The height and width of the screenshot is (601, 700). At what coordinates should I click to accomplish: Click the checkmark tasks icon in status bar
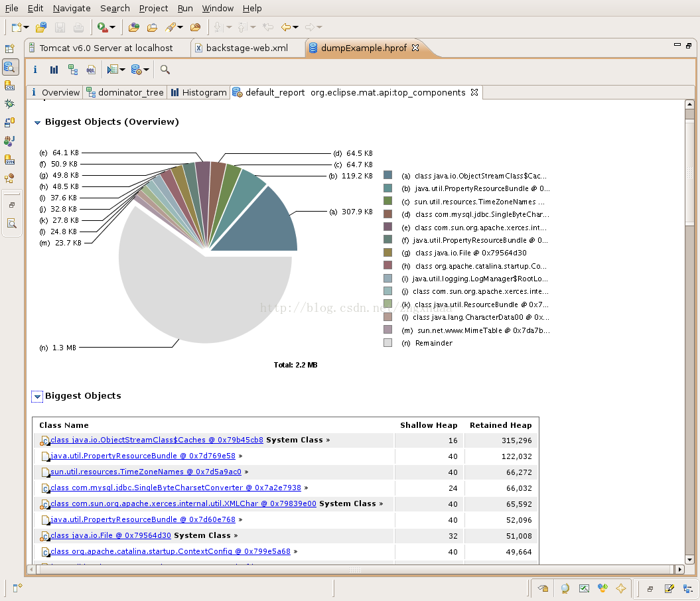coord(584,588)
